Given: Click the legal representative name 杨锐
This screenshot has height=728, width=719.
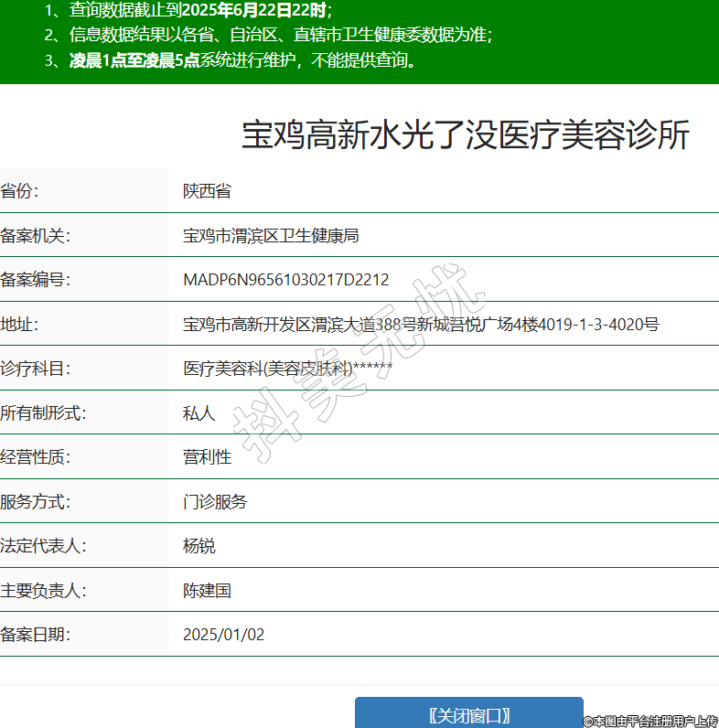Looking at the screenshot, I should tap(199, 546).
